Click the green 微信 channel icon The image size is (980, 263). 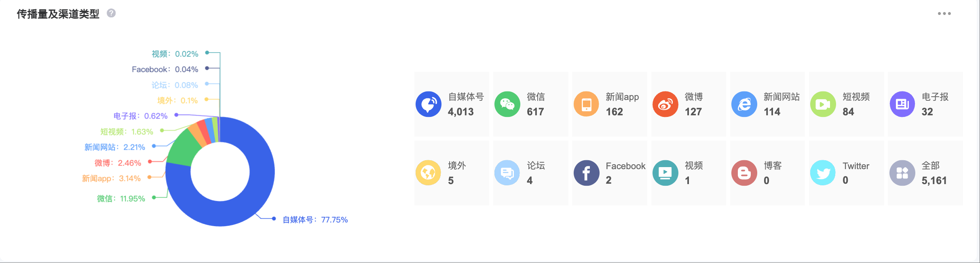507,104
